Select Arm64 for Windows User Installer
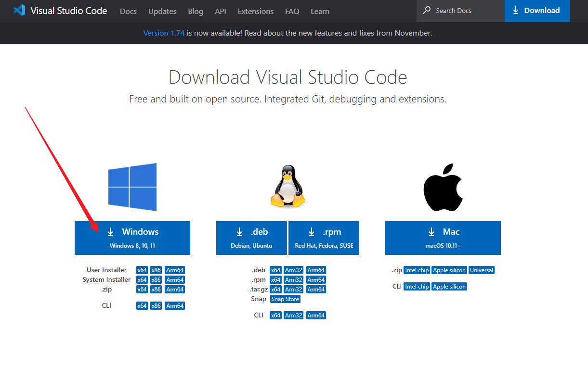The width and height of the screenshot is (588, 366). [x=175, y=270]
